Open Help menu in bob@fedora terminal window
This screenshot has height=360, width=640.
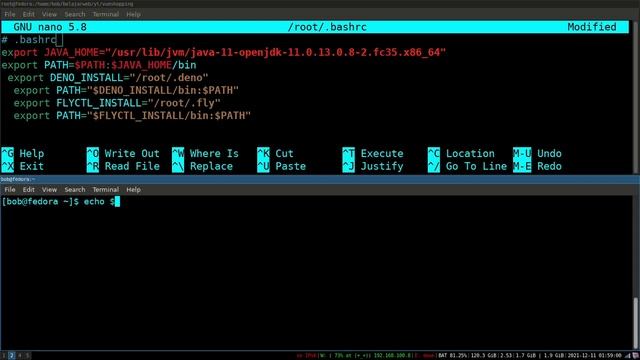(133, 190)
